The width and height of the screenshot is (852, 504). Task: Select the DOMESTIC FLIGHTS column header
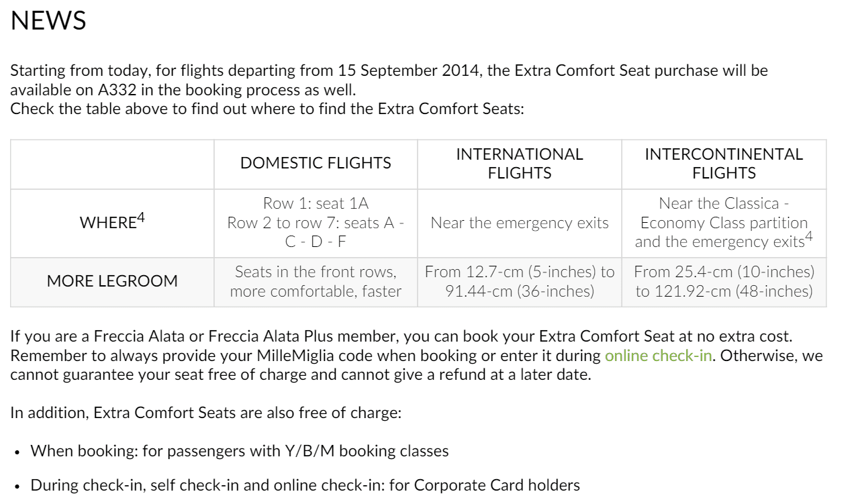tap(316, 163)
